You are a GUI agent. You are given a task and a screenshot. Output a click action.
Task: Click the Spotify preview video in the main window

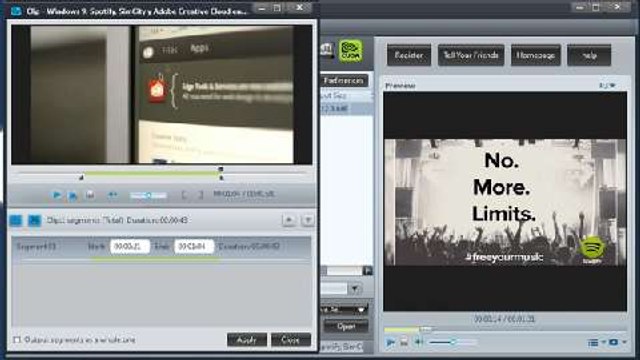click(505, 202)
